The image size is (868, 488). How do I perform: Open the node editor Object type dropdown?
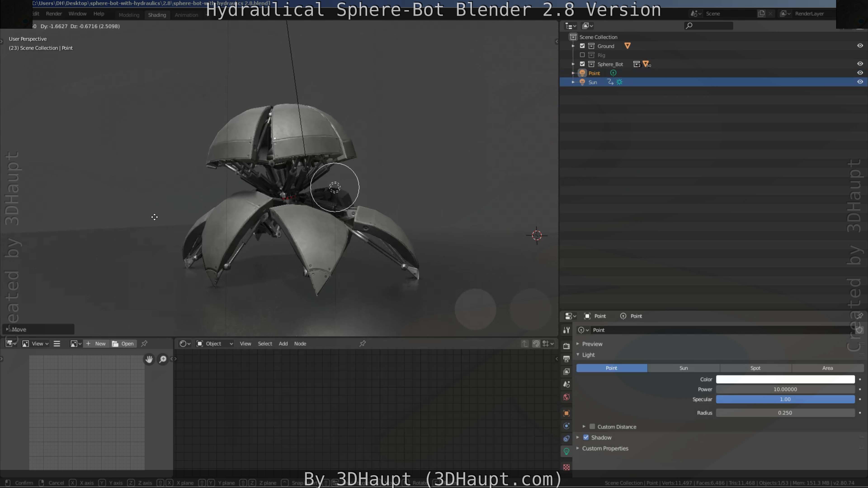click(x=215, y=343)
